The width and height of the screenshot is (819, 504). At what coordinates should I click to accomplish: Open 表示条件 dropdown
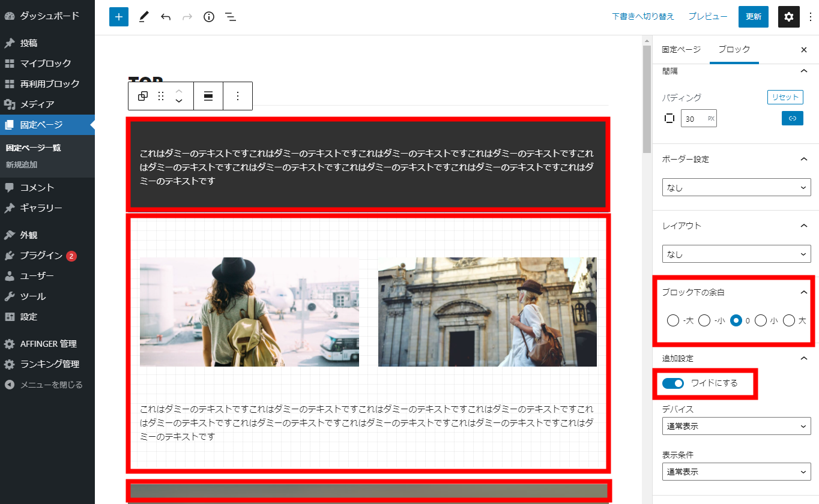737,472
